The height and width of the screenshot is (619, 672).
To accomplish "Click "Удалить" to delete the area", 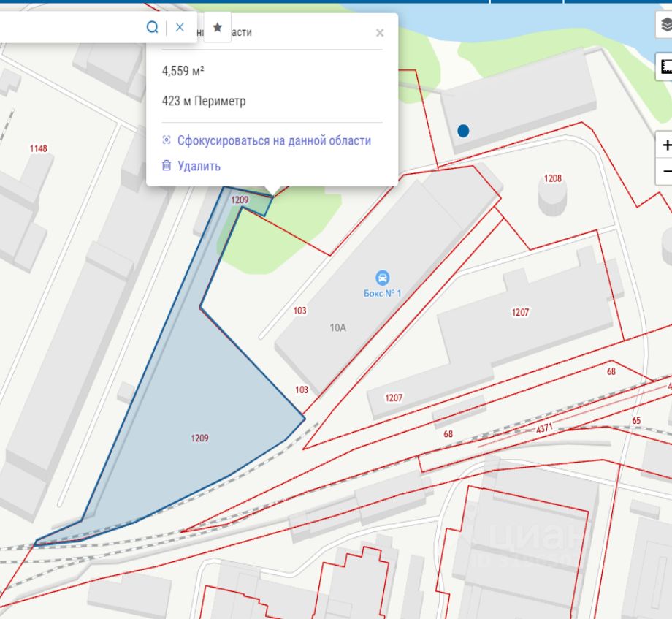I will point(199,166).
